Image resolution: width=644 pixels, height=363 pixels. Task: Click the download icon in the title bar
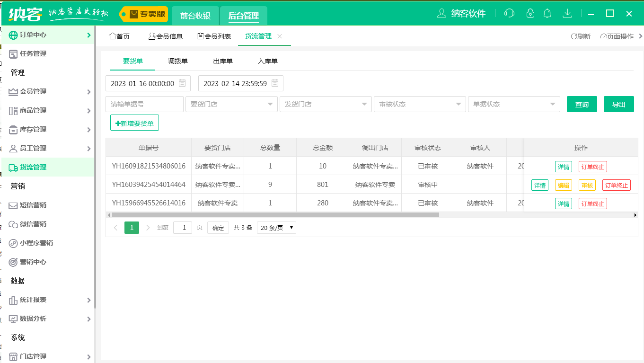[x=567, y=14]
